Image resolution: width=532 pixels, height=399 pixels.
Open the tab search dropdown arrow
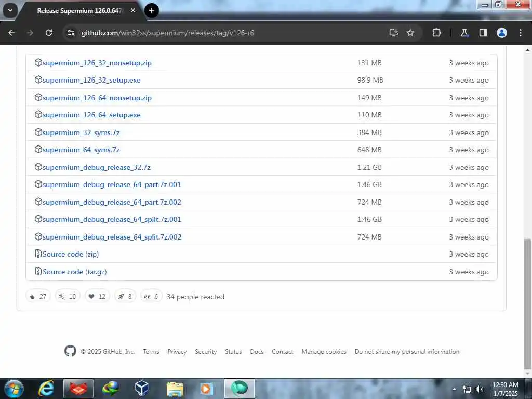[x=10, y=10]
